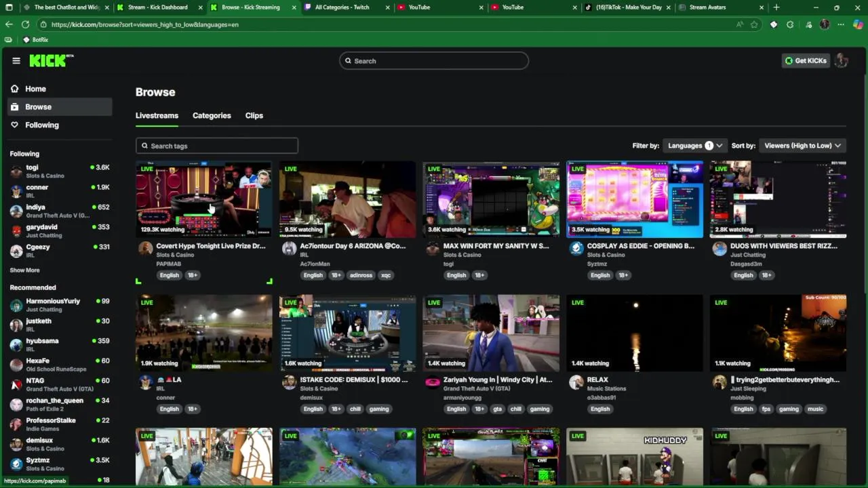Switch to the Livestreams tab
868x488 pixels.
[157, 115]
